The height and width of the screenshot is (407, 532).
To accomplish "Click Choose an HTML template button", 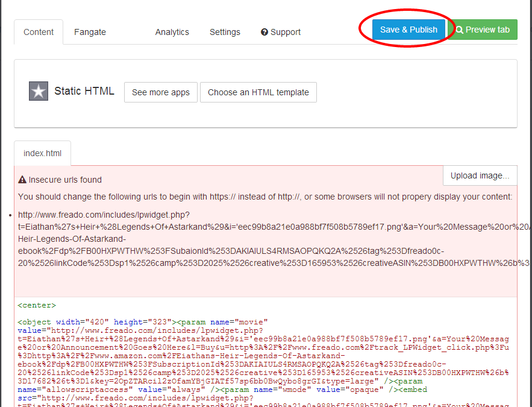I will pos(258,92).
